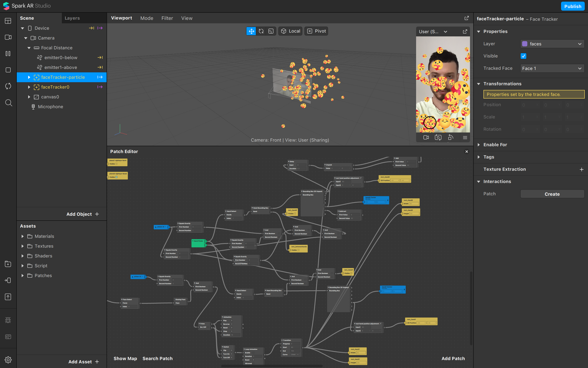
Task: Click the purple patch arrow on Device row
Action: 100,28
